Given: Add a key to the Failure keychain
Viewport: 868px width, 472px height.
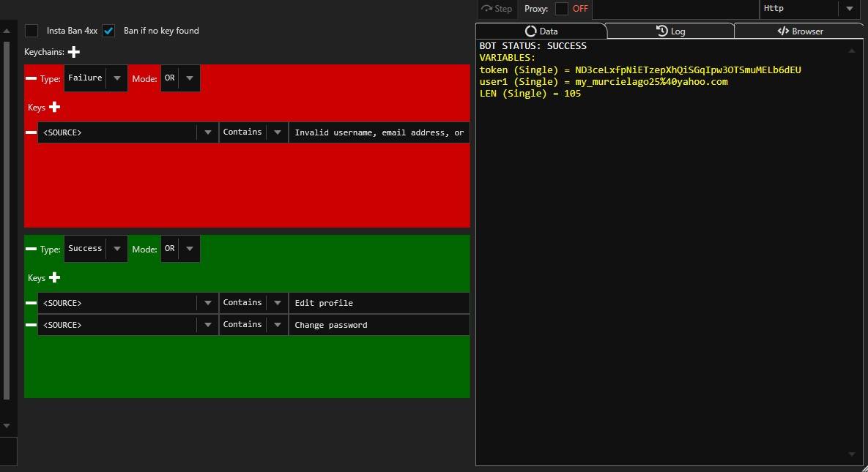Looking at the screenshot, I should tap(54, 107).
